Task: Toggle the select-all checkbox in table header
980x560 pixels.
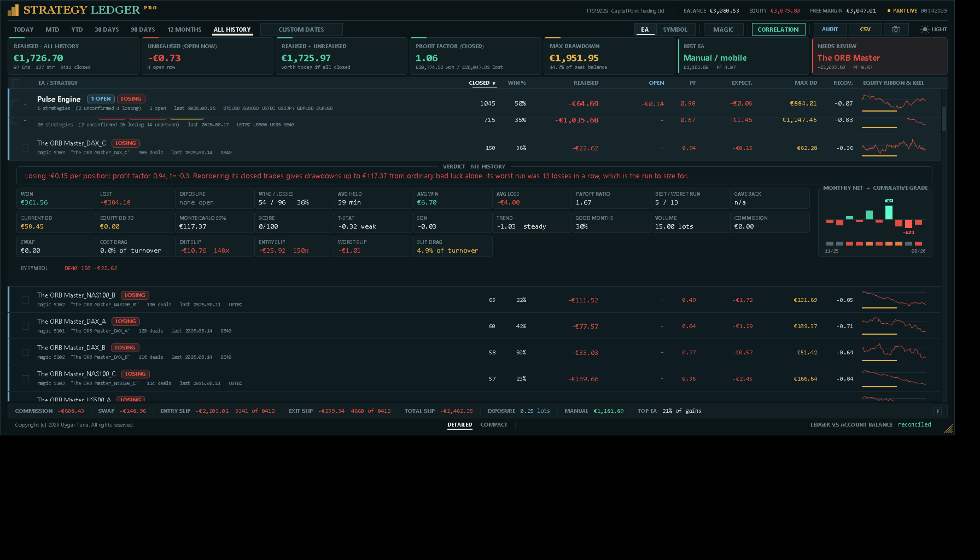Action: 16,83
